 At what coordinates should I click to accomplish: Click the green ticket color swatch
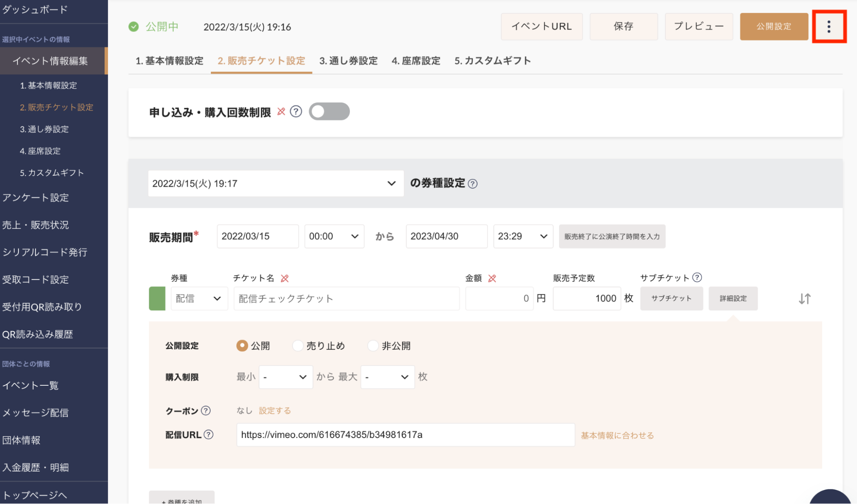pos(157,298)
